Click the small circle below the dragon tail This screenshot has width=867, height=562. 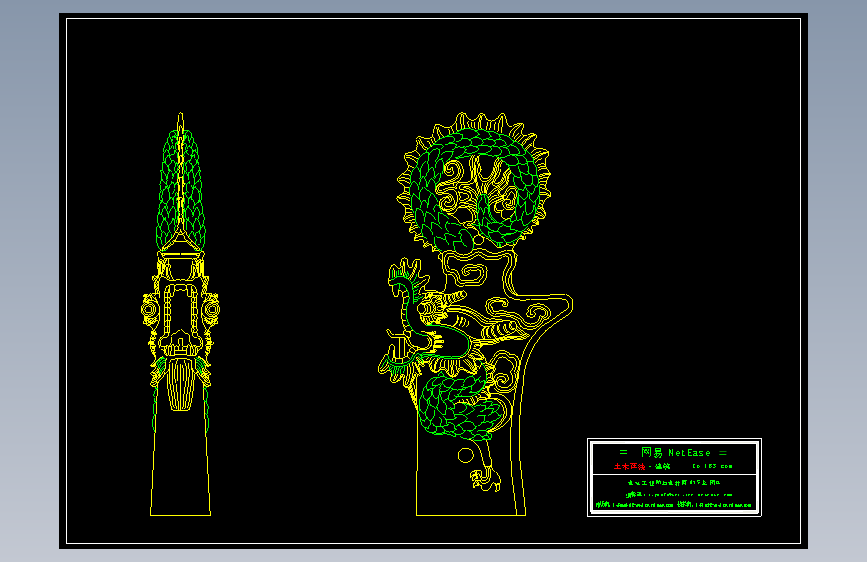tap(466, 455)
